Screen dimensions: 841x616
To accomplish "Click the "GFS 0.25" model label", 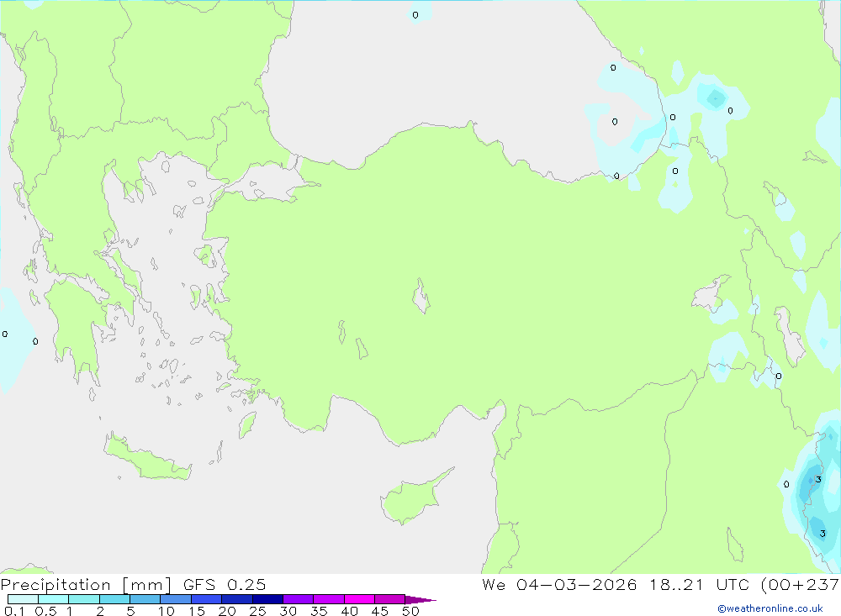I will click(x=225, y=584).
